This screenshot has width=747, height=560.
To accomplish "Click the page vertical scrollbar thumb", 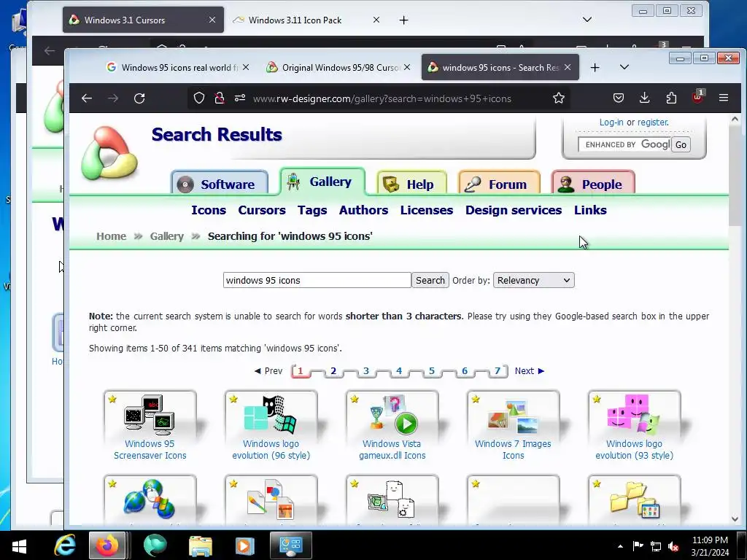I will pyautogui.click(x=735, y=176).
